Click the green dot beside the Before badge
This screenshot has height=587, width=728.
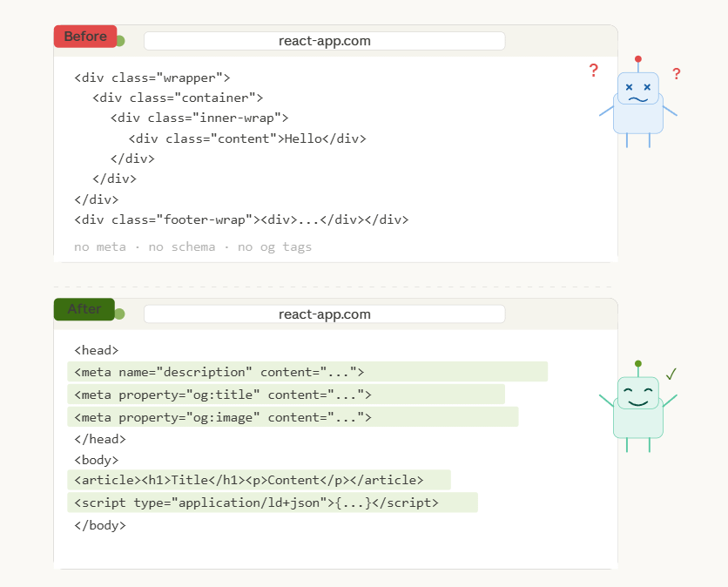[120, 41]
